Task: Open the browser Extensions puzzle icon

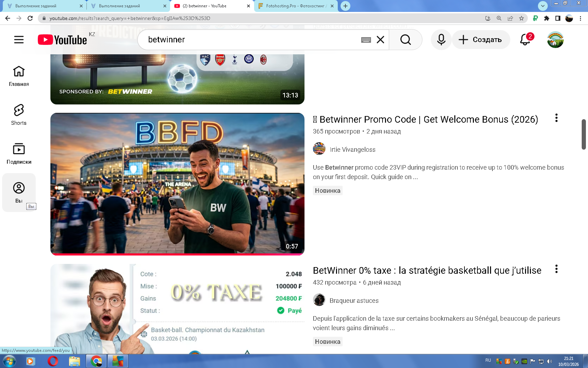Action: click(547, 18)
